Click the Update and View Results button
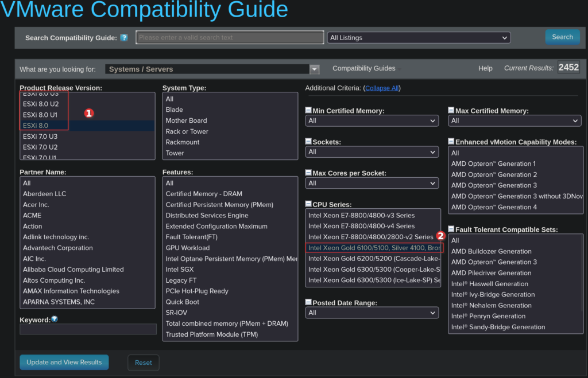 (x=64, y=363)
